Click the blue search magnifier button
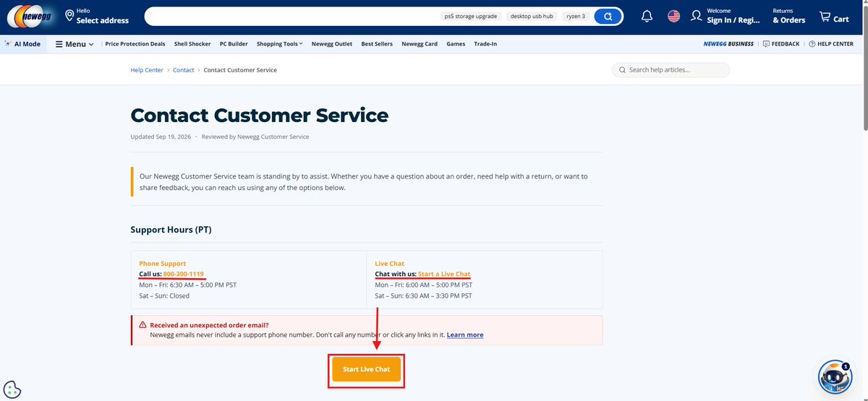The height and width of the screenshot is (401, 868). pos(608,16)
